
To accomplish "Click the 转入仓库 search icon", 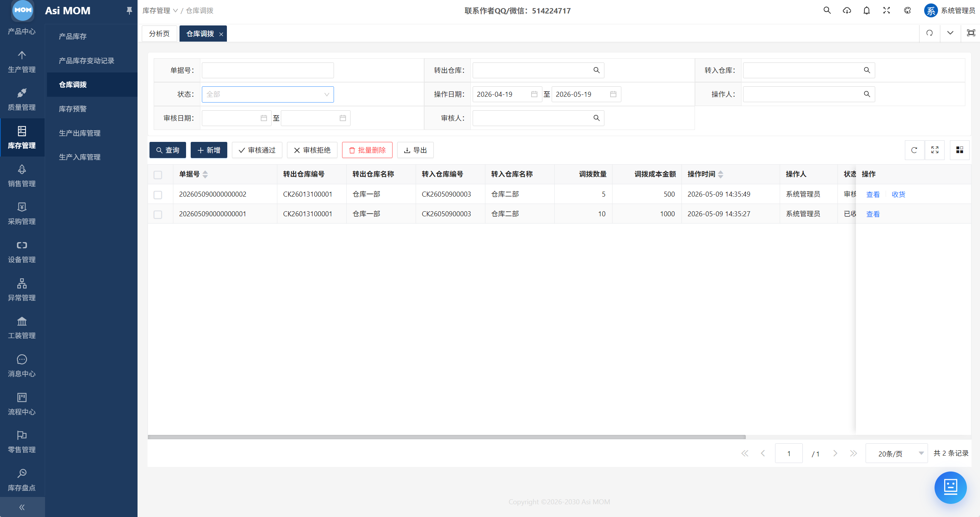I will [867, 70].
